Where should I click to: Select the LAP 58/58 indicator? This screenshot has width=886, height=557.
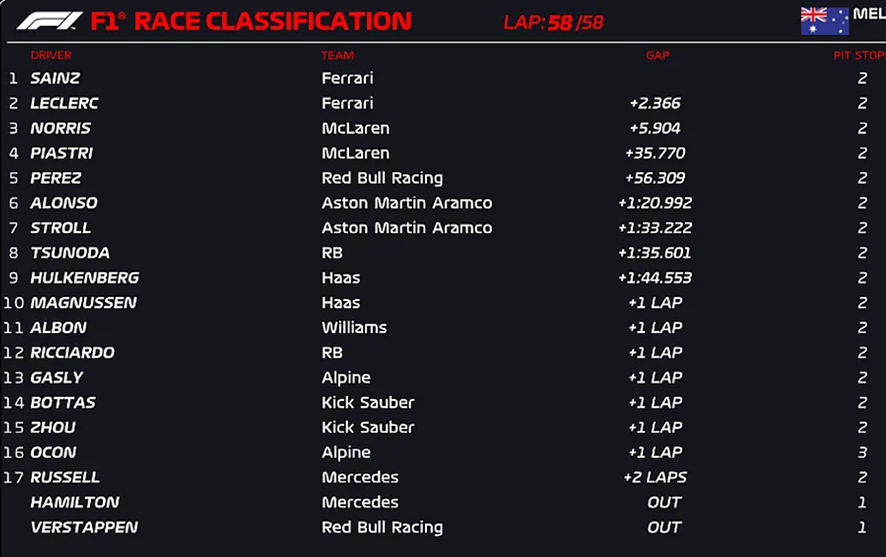[553, 23]
